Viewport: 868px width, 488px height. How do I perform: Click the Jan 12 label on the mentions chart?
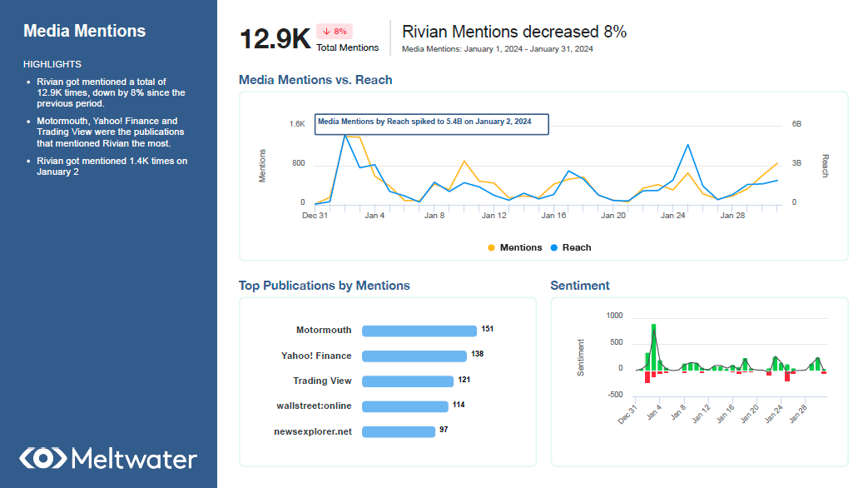(x=494, y=216)
